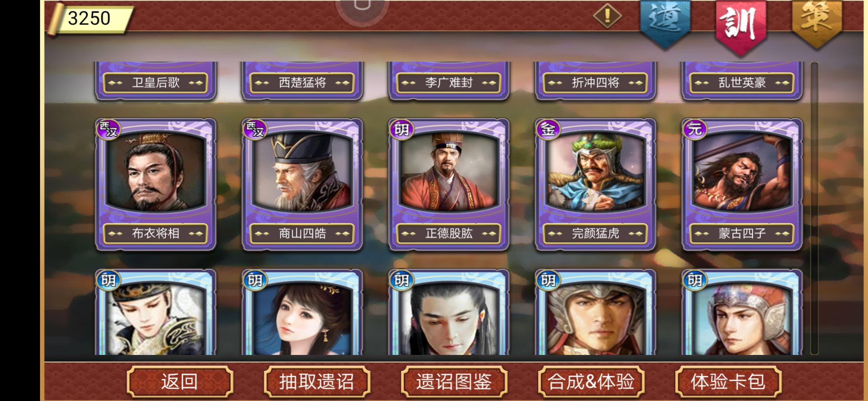Click the 金 dynasty badge icon

[x=548, y=130]
